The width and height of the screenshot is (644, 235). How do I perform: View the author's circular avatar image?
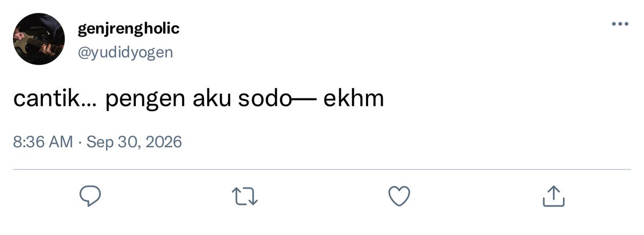[39, 40]
